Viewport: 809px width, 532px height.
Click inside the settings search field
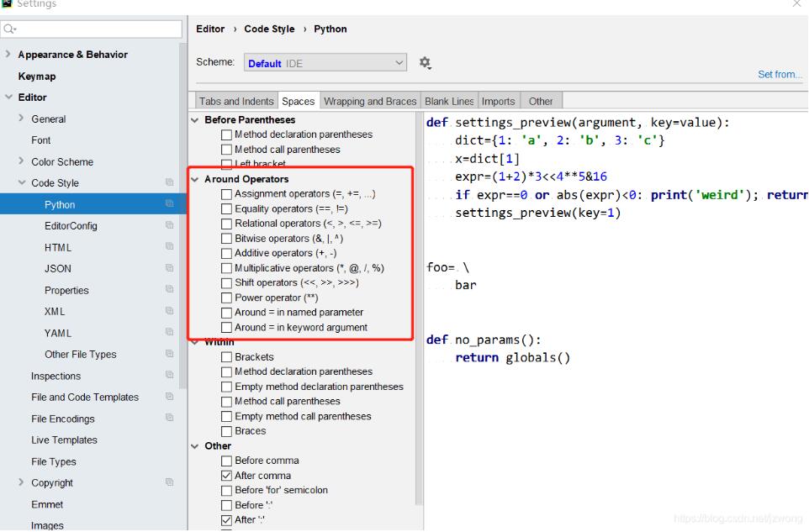[x=93, y=29]
